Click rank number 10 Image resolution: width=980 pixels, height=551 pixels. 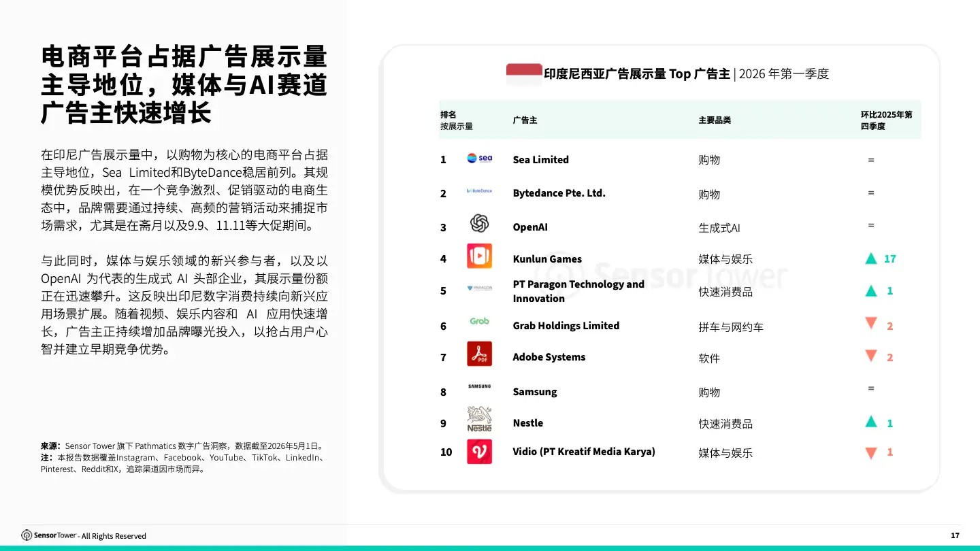pos(446,452)
